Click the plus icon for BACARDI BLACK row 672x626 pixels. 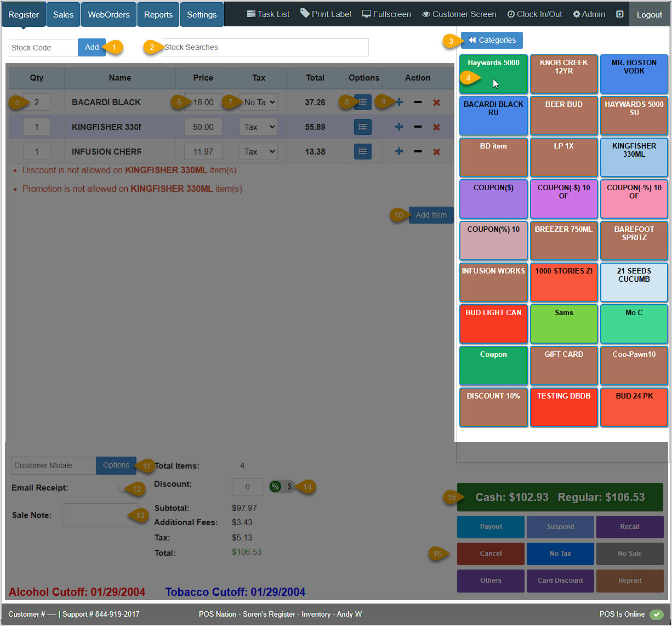(x=399, y=103)
